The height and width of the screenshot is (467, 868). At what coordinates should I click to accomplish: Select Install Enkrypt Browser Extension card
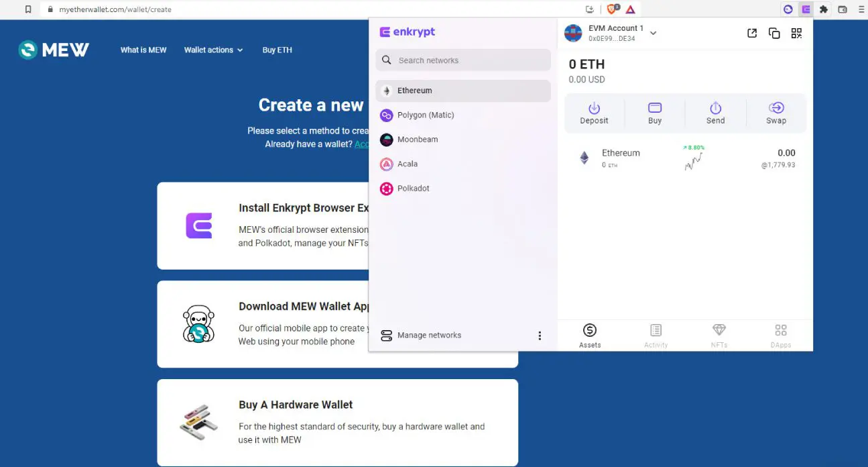point(263,226)
